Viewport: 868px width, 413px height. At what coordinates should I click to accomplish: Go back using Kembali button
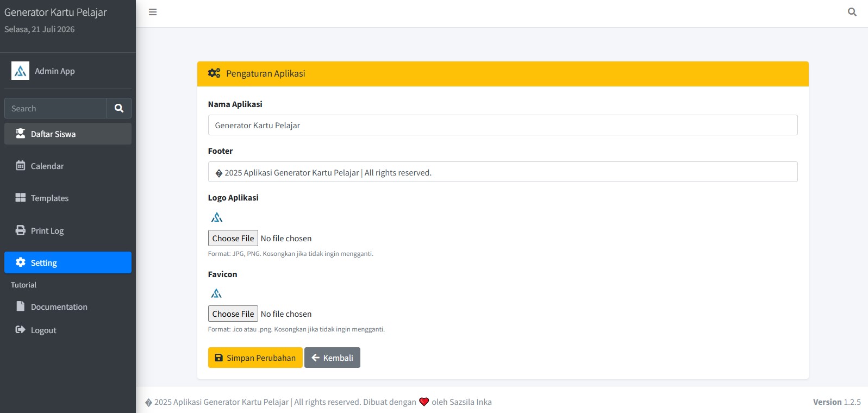click(332, 358)
